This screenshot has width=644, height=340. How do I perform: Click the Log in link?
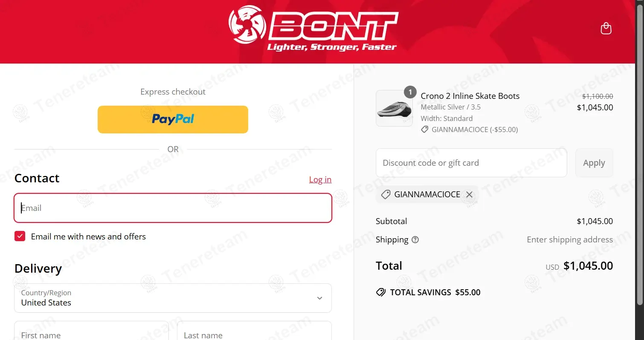(x=320, y=179)
